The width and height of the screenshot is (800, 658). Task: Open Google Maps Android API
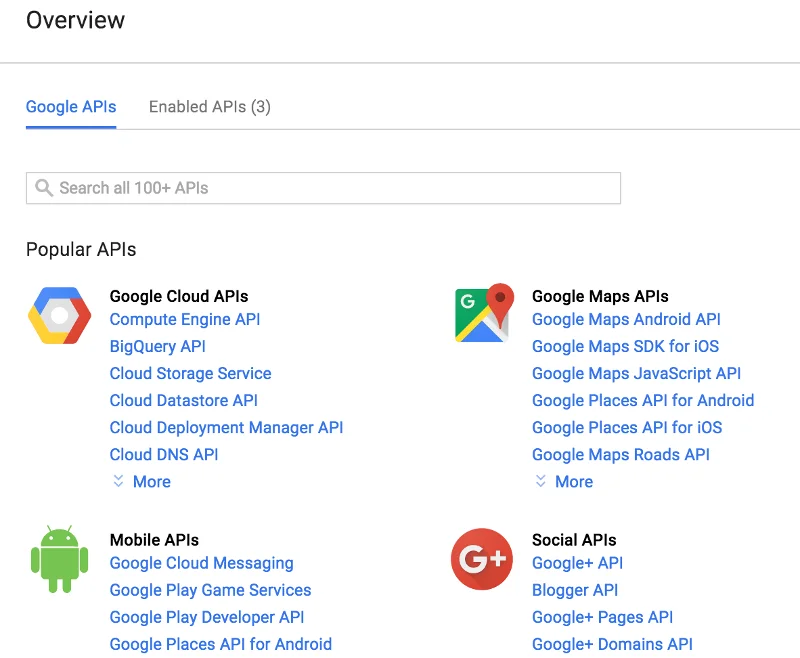627,319
